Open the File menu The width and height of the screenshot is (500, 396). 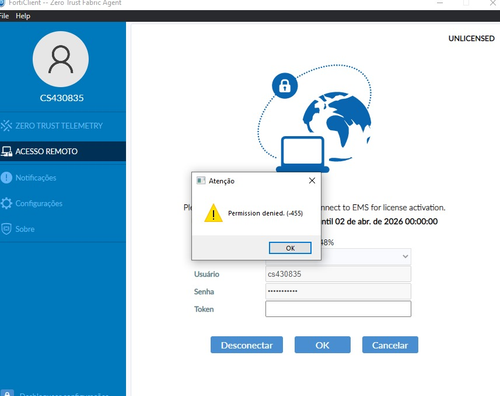[x=4, y=16]
